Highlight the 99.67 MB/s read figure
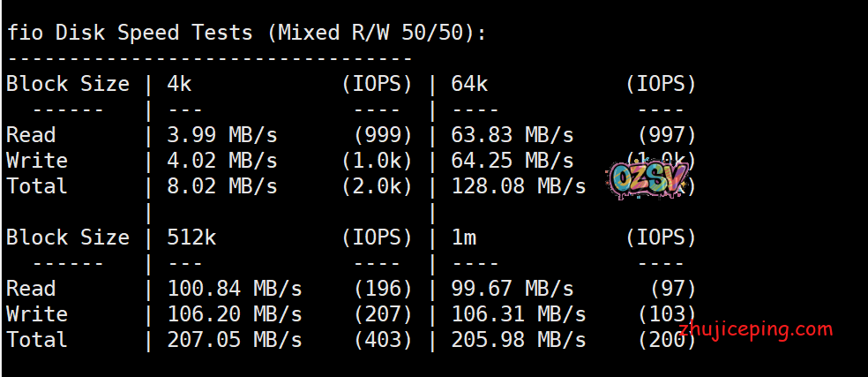The height and width of the screenshot is (377, 868). pyautogui.click(x=513, y=289)
